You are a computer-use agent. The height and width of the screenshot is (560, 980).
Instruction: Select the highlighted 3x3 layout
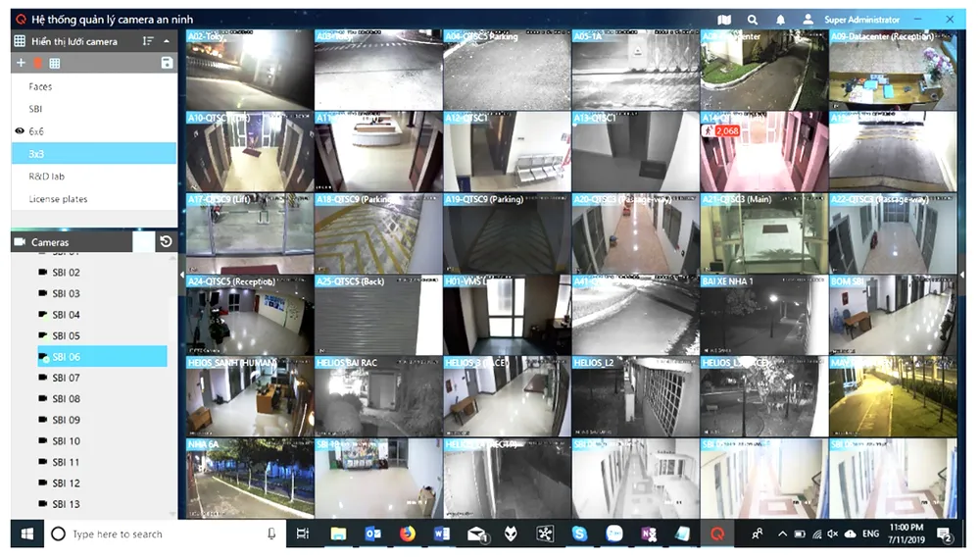pos(94,154)
